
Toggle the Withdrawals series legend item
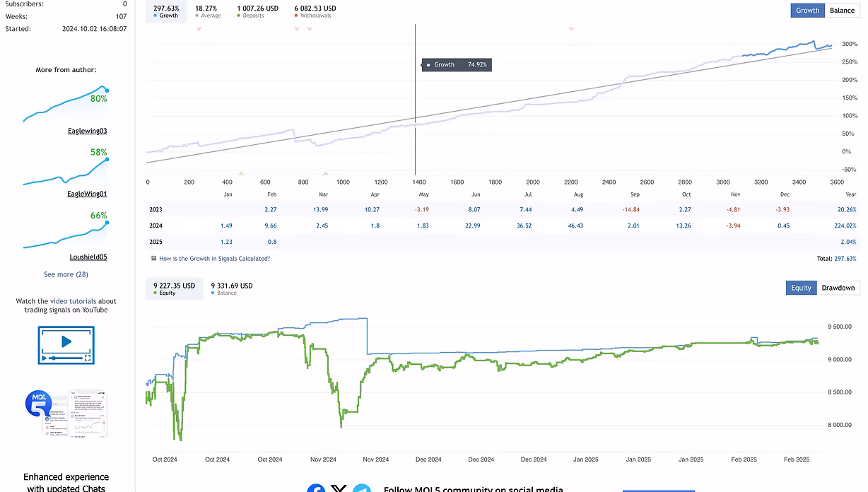click(315, 11)
